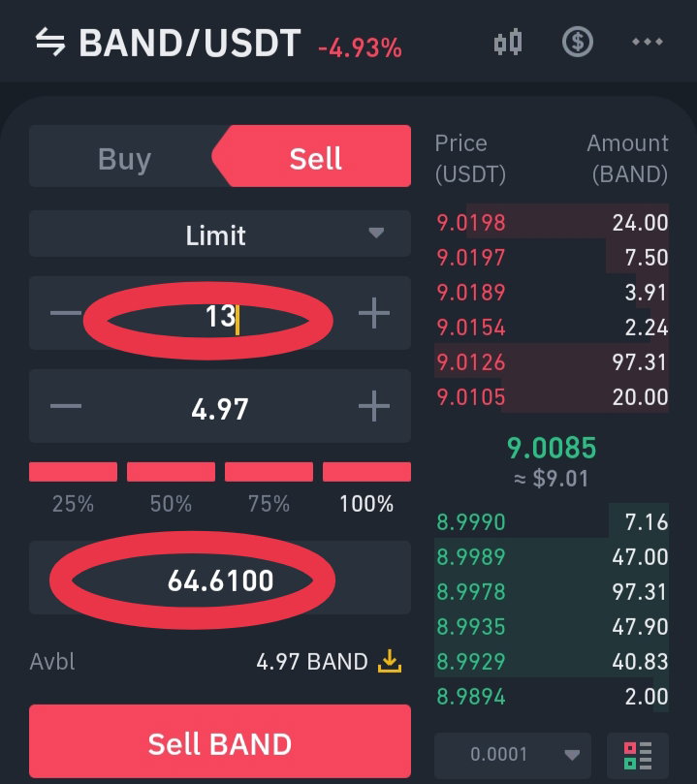Tap the yellow deposit icon beside Avbl

[x=390, y=661]
